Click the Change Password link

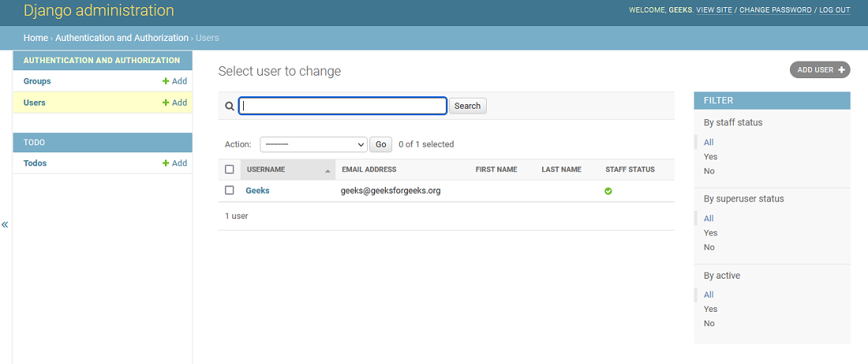coord(776,10)
